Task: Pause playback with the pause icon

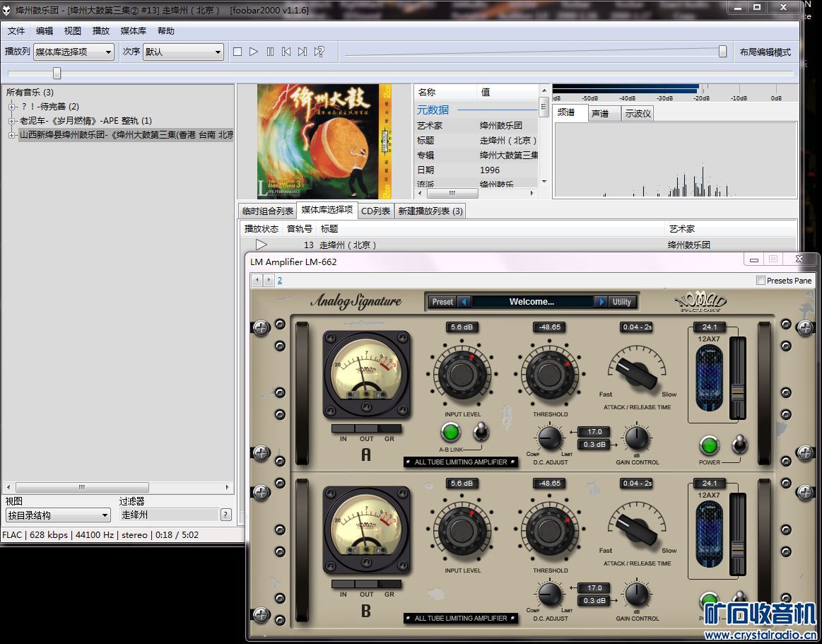Action: coord(270,52)
